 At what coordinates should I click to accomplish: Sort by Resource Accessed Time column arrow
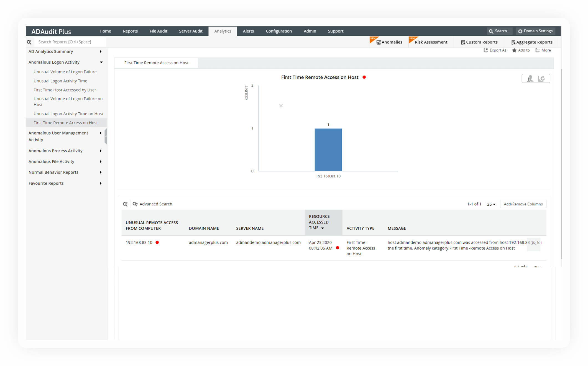click(323, 228)
